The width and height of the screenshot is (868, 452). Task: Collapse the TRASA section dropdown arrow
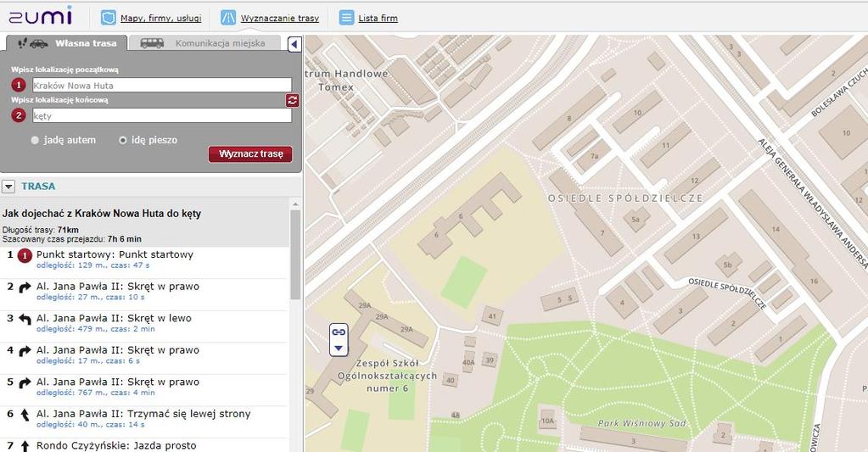coord(8,187)
